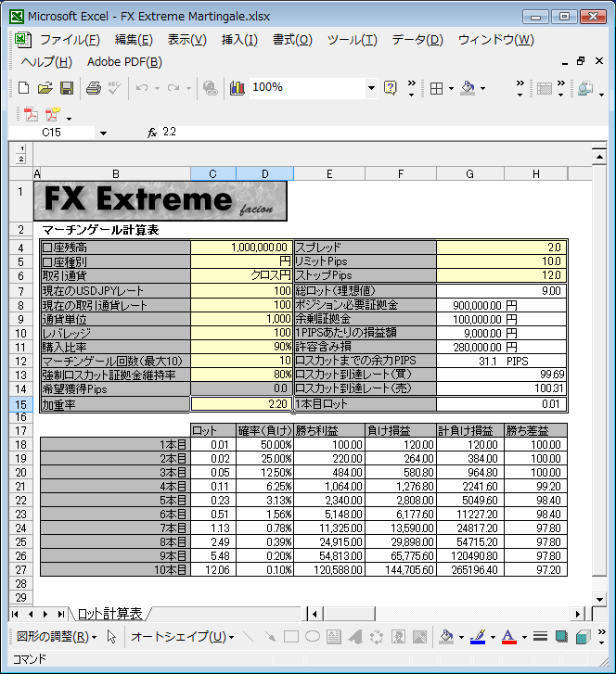Open the 表示(V) menu
Screen dimensions: 616x674
click(186, 40)
